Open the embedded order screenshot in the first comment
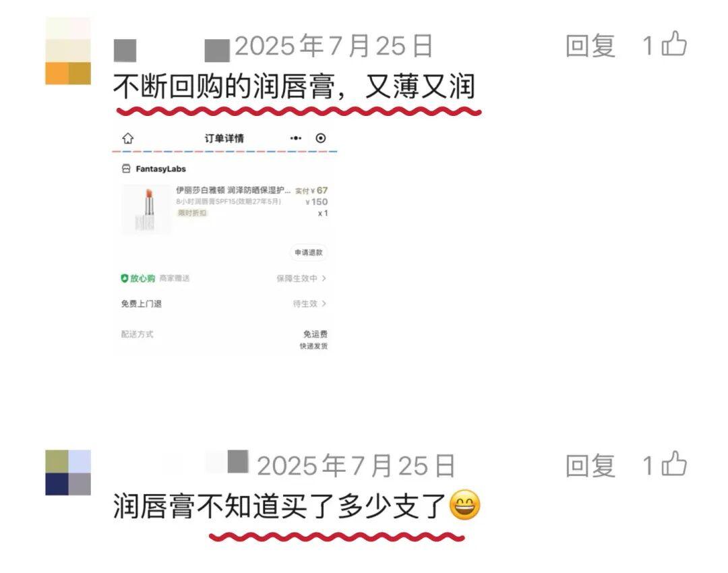The width and height of the screenshot is (728, 573). click(x=224, y=239)
